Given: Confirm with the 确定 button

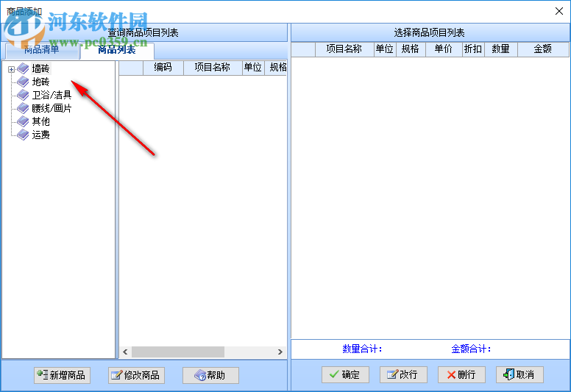Looking at the screenshot, I should coord(345,374).
